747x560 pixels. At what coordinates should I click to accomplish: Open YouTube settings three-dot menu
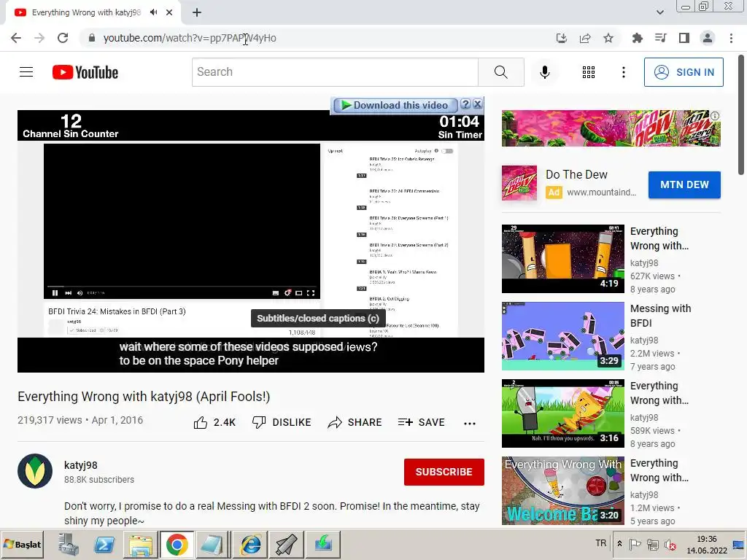click(x=623, y=72)
